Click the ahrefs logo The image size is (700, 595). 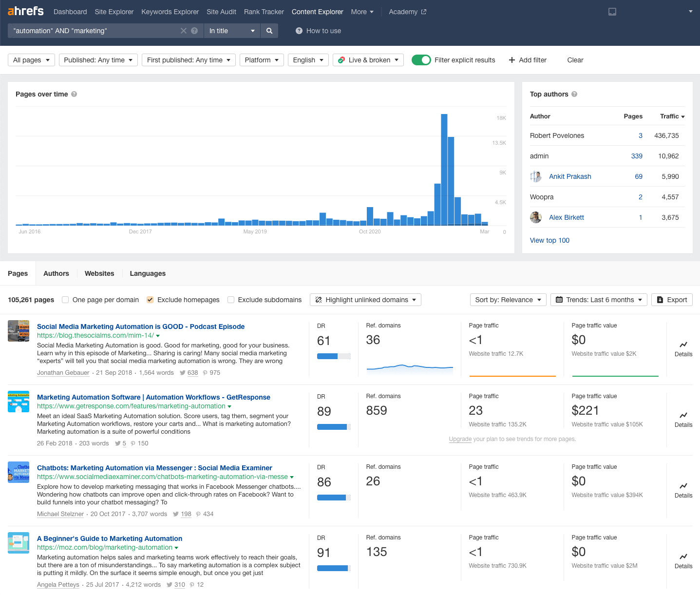25,11
